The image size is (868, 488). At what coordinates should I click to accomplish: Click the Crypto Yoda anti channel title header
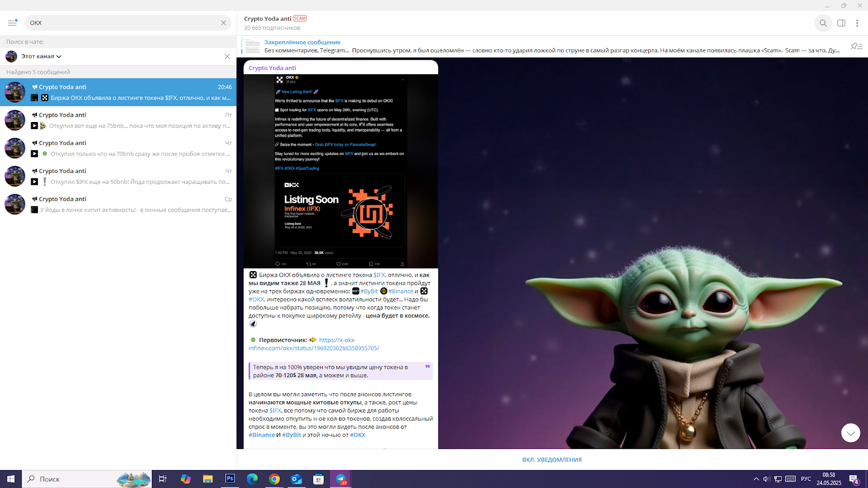268,18
